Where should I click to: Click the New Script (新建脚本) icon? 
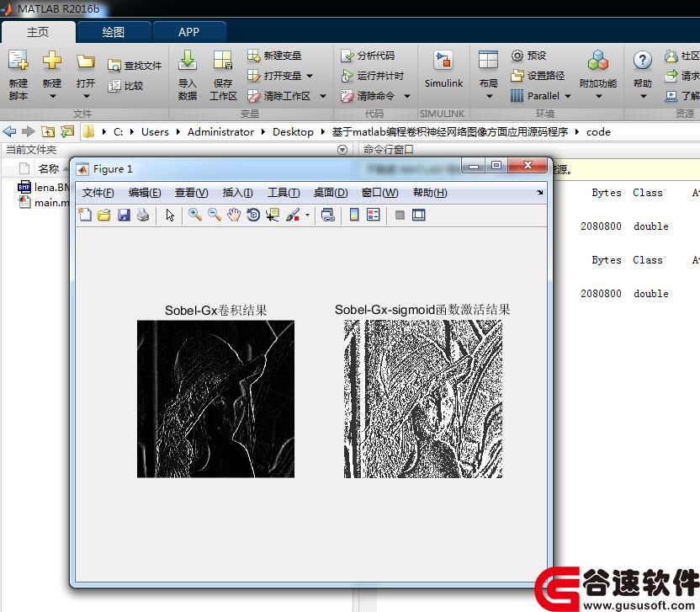[x=19, y=61]
